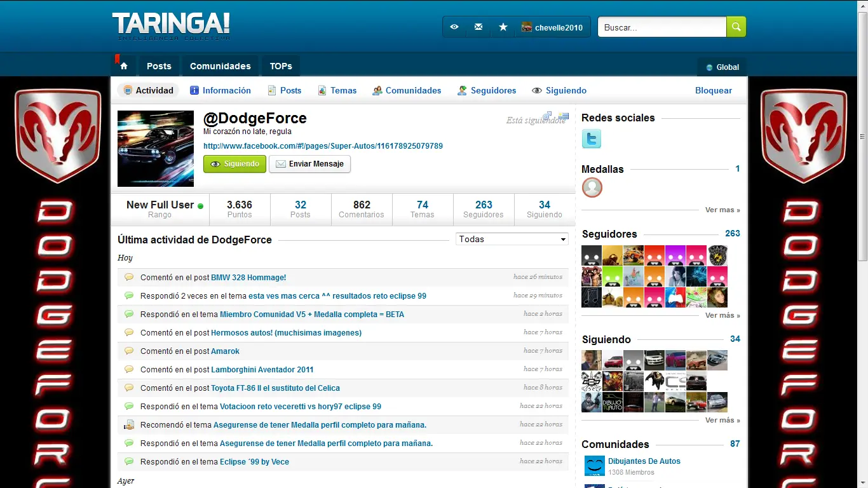Switch to the Comunidades profile tab
Screen dimensions: 868x488
point(407,90)
